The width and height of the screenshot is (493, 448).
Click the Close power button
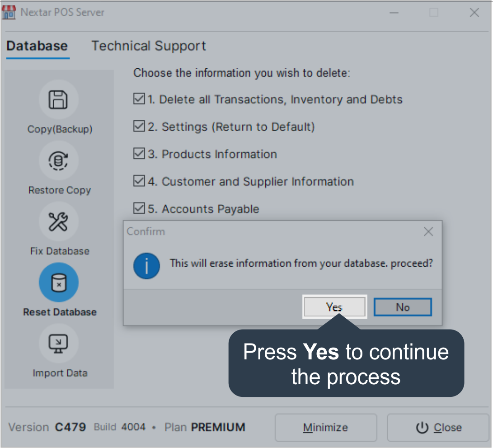[437, 428]
